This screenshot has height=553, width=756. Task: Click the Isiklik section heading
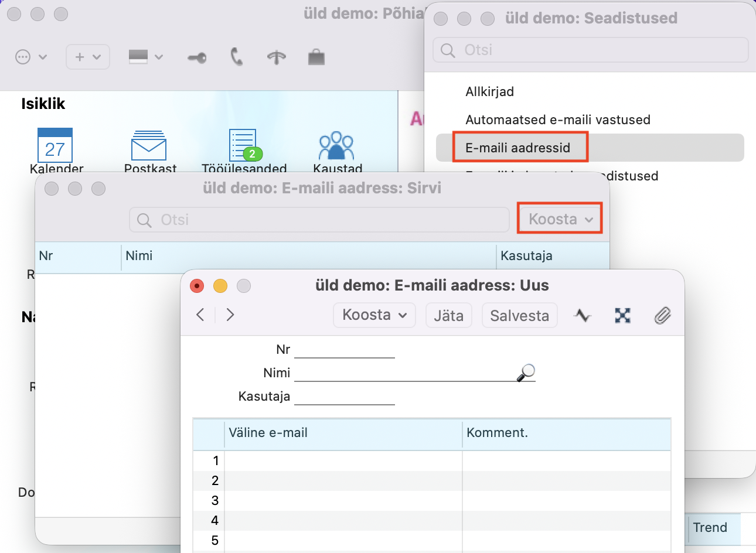tap(43, 104)
